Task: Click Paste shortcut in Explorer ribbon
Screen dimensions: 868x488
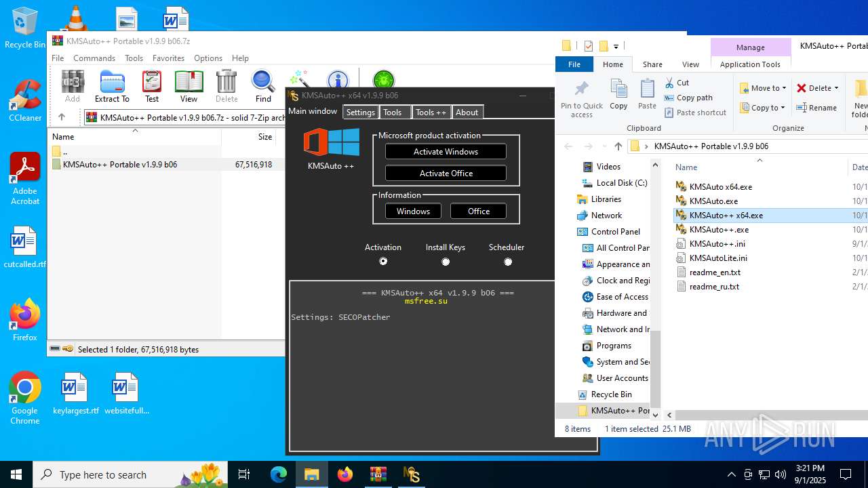Action: [695, 113]
